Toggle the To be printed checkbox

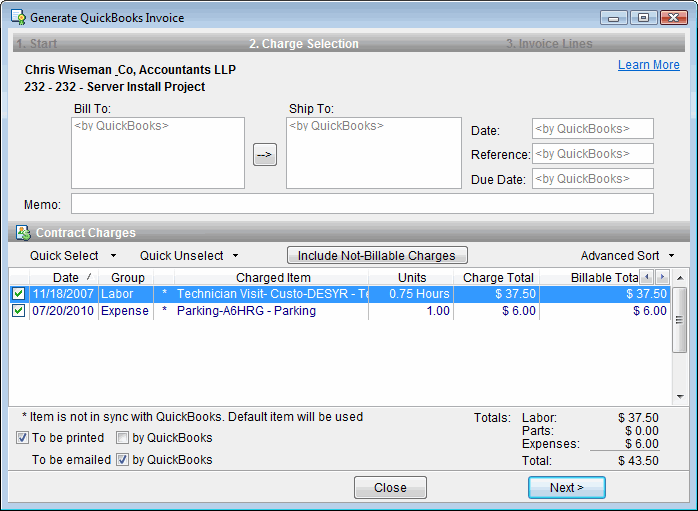point(22,438)
